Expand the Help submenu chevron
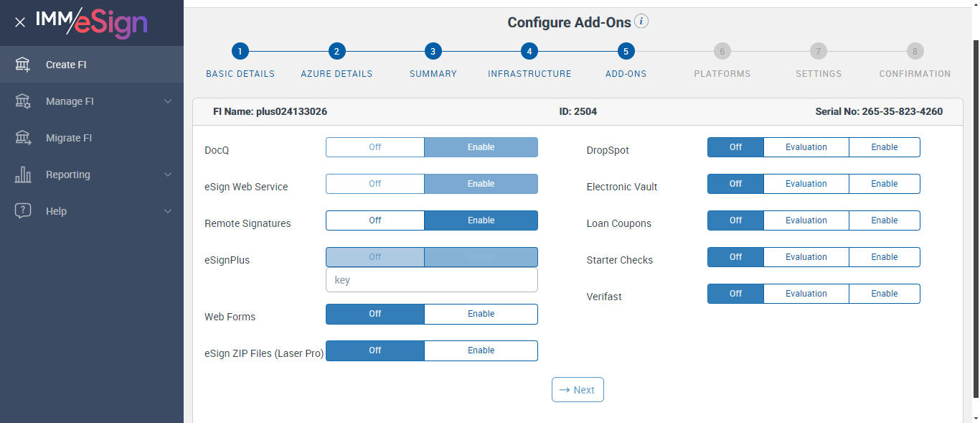 tap(168, 211)
